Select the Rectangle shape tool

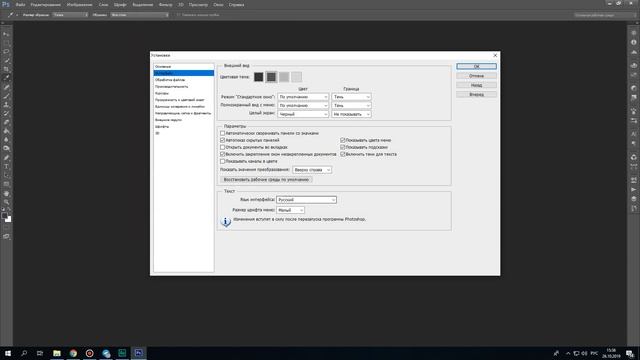(x=6, y=184)
